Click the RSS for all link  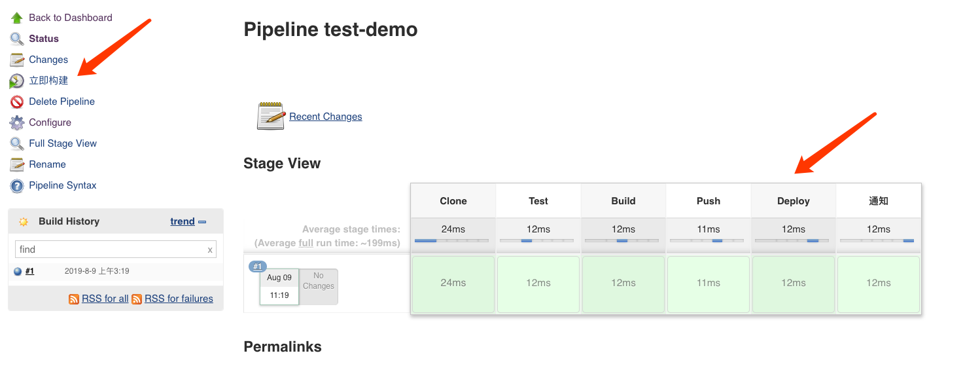click(x=105, y=299)
